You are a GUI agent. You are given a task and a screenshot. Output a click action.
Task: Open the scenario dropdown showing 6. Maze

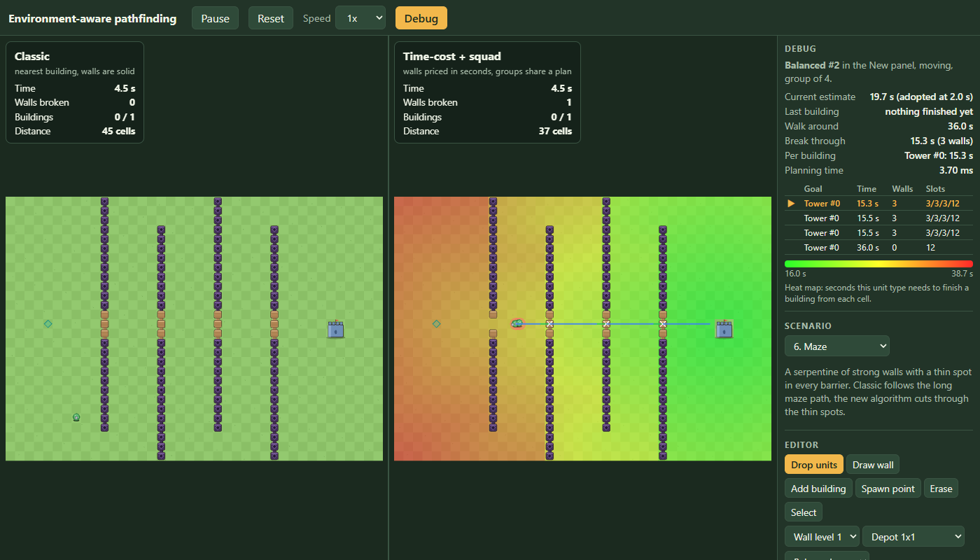tap(837, 346)
